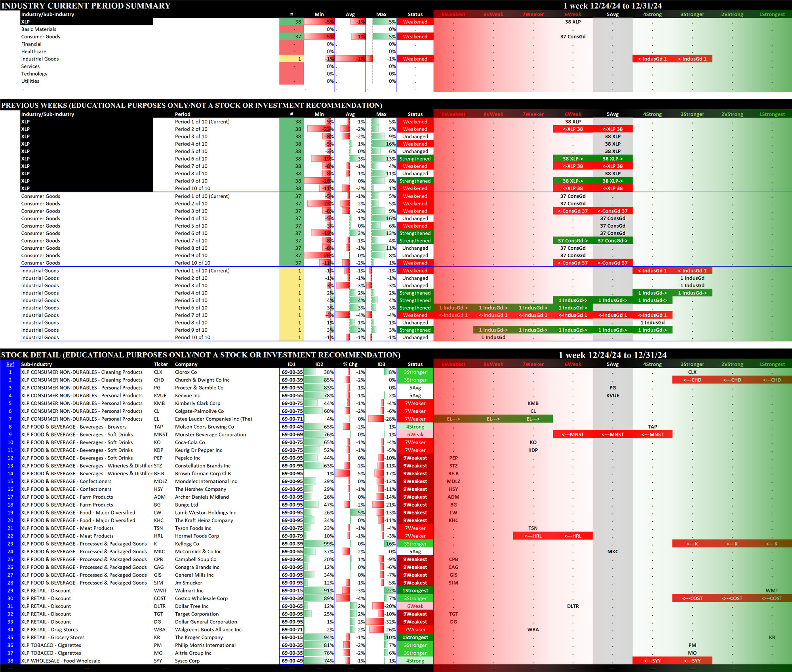Image resolution: width=792 pixels, height=672 pixels.
Task: Click the 1Strongest status cell for Kroger
Action: coord(415,637)
